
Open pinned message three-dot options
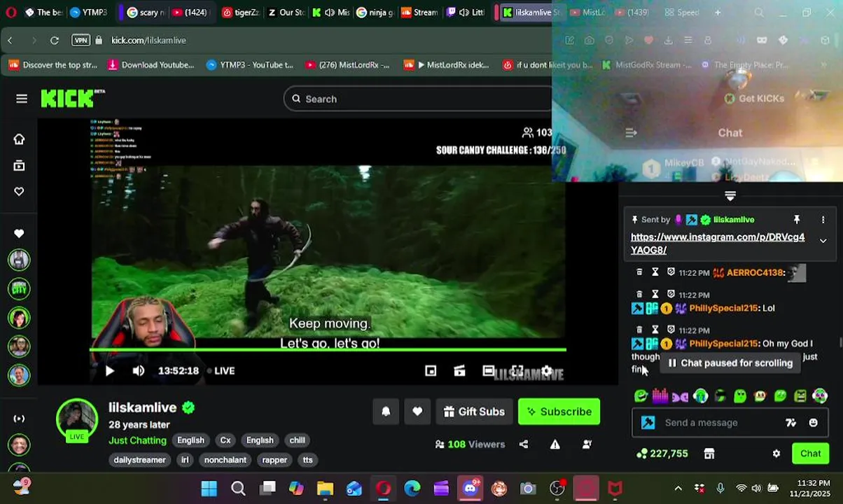(823, 220)
